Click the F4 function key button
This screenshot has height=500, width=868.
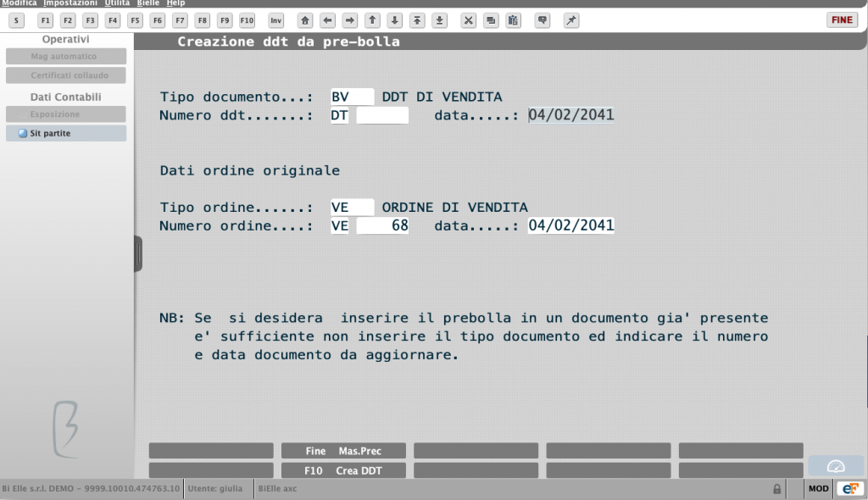click(x=113, y=20)
